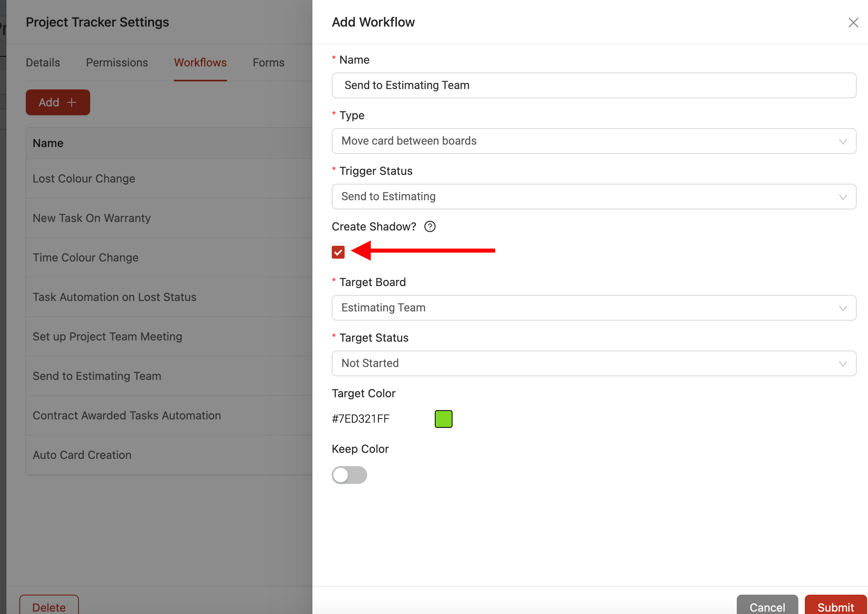Viewport: 868px width, 614px height.
Task: Expand the Trigger Status dropdown
Action: [x=594, y=197]
